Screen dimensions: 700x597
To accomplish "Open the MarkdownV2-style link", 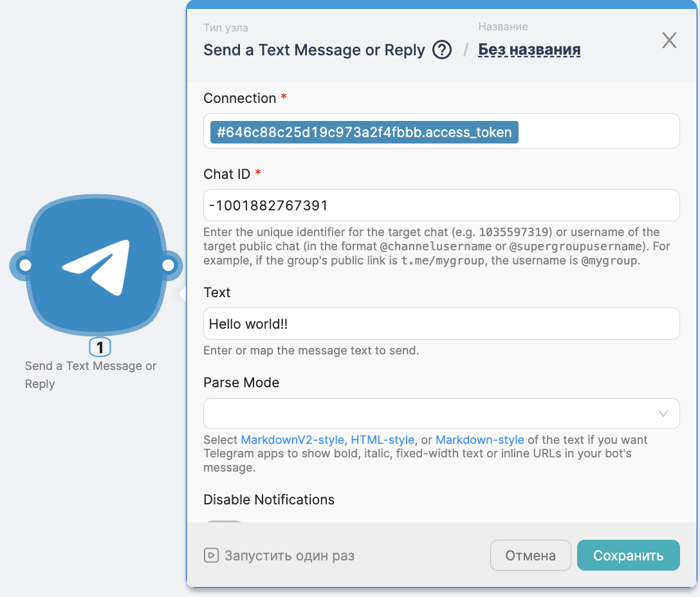I will (292, 440).
